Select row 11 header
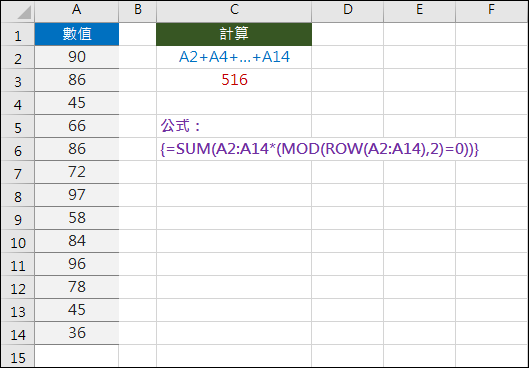The width and height of the screenshot is (529, 368). tap(18, 264)
